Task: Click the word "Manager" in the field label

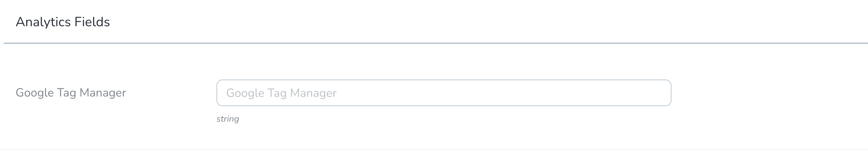Action: point(103,92)
